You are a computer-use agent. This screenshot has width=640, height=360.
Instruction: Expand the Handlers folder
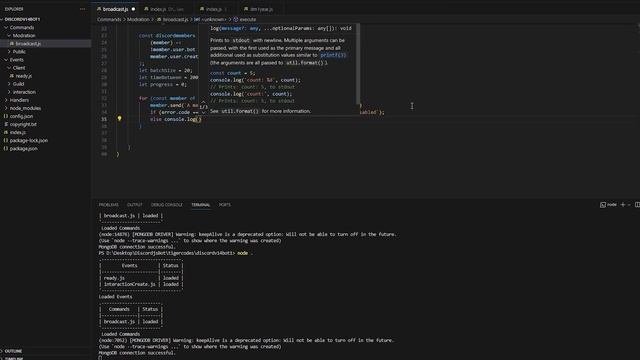pos(6,100)
